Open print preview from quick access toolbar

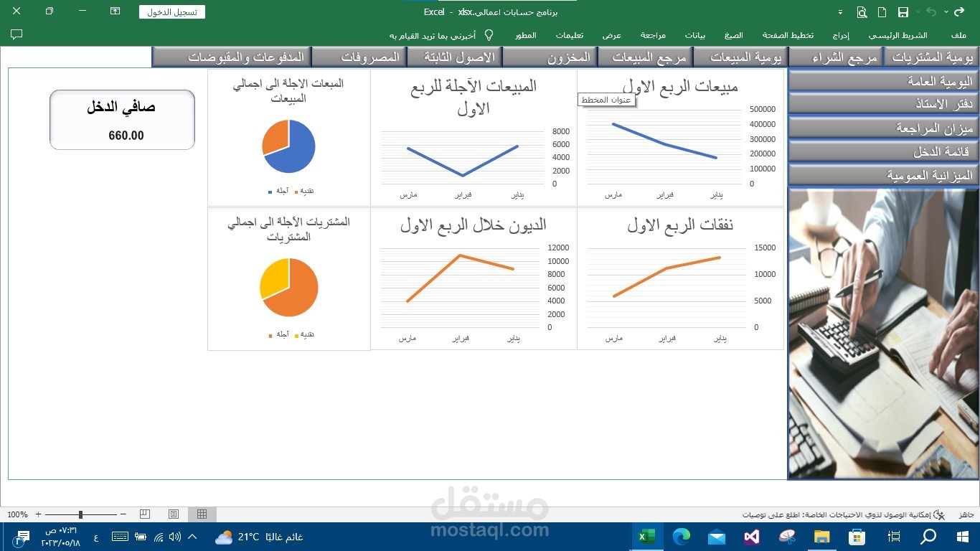[x=862, y=12]
